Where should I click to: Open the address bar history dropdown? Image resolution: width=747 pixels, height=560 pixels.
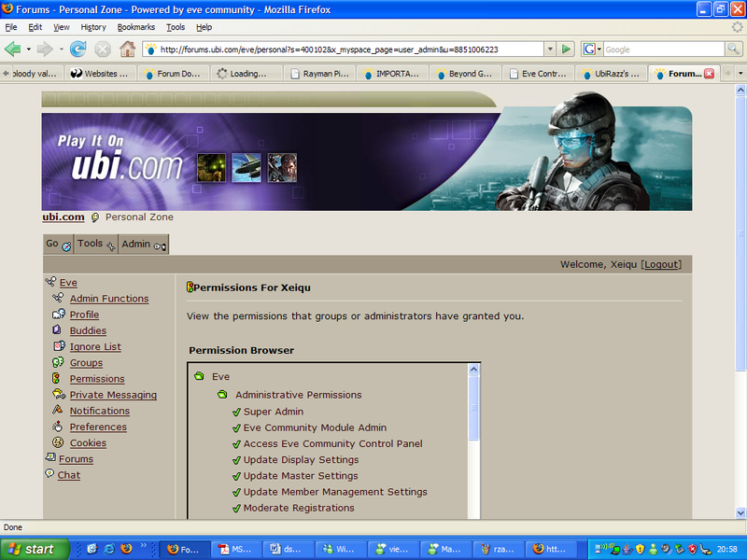tap(550, 49)
